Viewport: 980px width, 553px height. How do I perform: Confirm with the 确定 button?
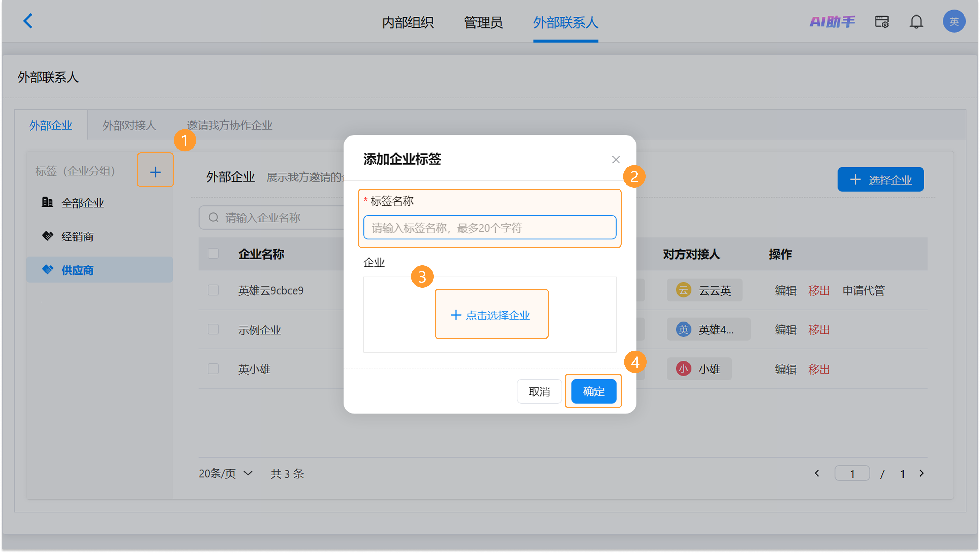tap(593, 391)
